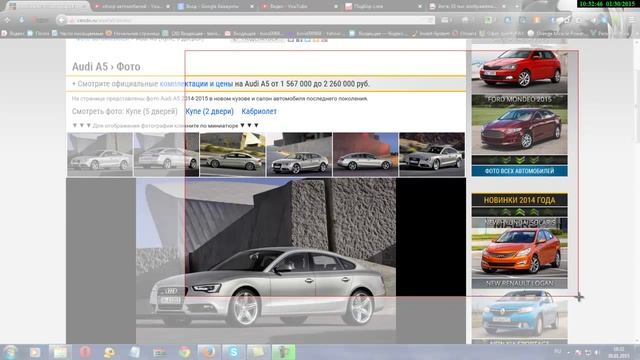Click the large Audi A5 main photo
This screenshot has height=360, width=640.
266,260
